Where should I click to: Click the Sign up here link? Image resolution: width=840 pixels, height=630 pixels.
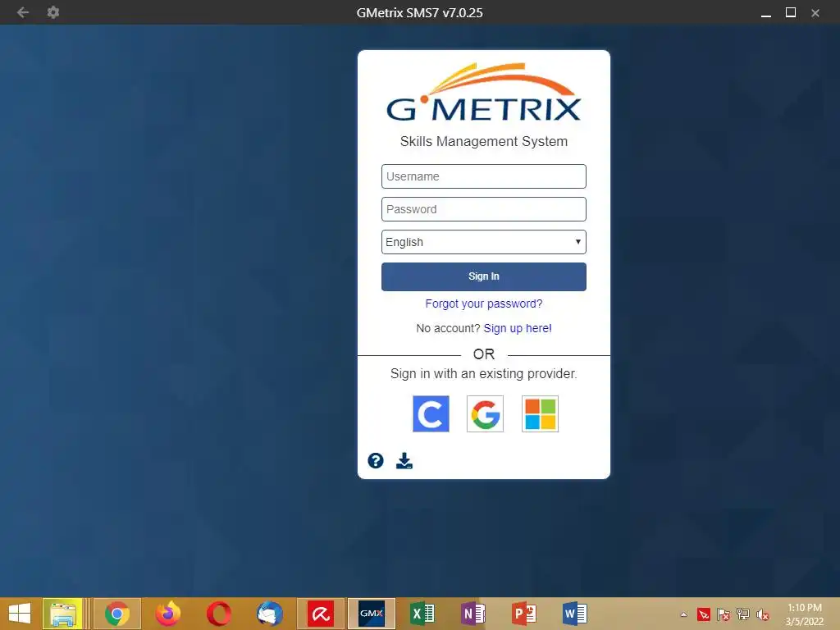tap(518, 328)
